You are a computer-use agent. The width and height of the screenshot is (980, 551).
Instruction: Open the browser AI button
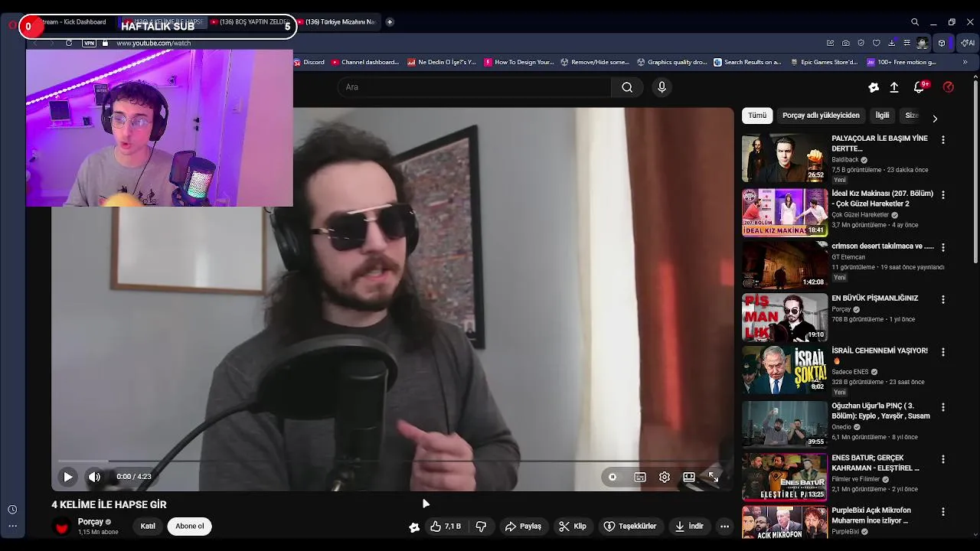click(967, 43)
